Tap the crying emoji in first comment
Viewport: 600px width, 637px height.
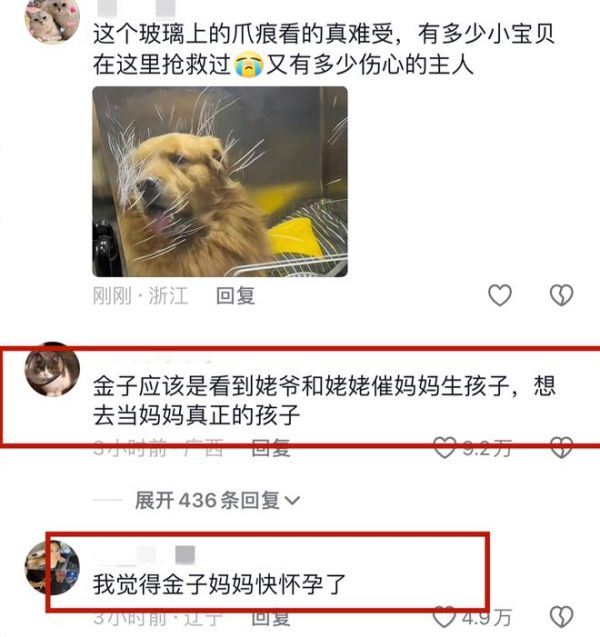pyautogui.click(x=248, y=65)
